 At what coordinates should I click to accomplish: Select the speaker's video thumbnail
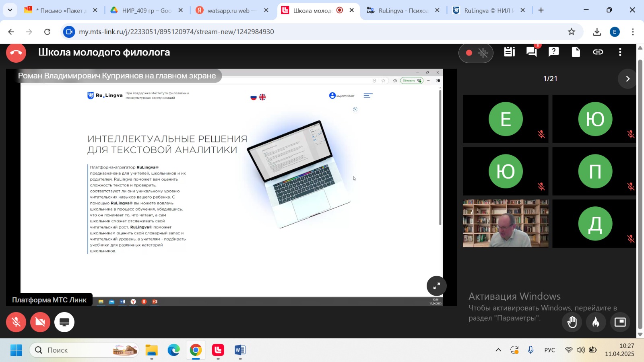tap(506, 224)
